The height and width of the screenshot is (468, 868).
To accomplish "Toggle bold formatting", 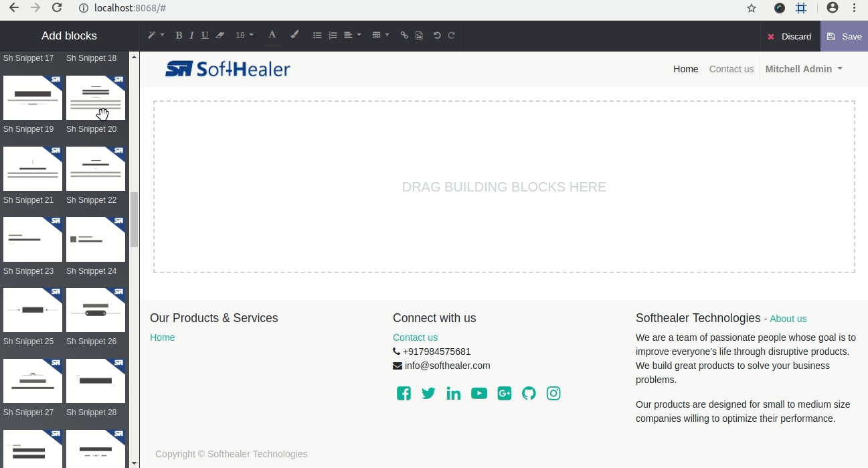I will point(179,35).
